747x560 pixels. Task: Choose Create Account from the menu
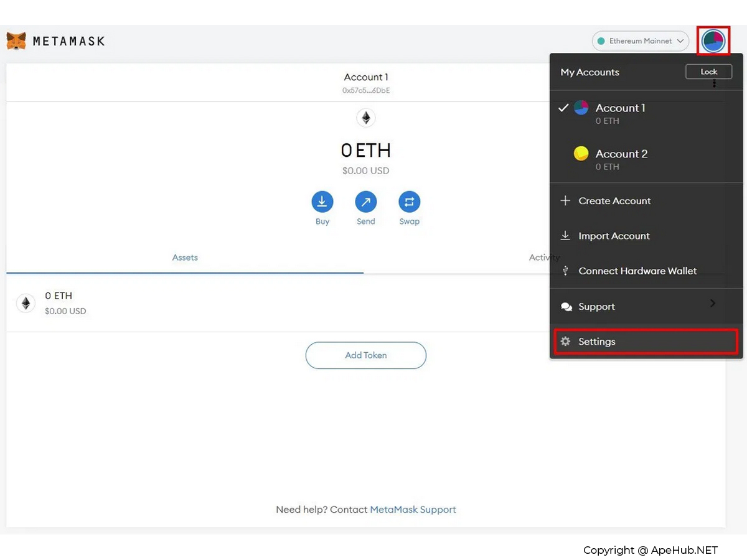614,201
